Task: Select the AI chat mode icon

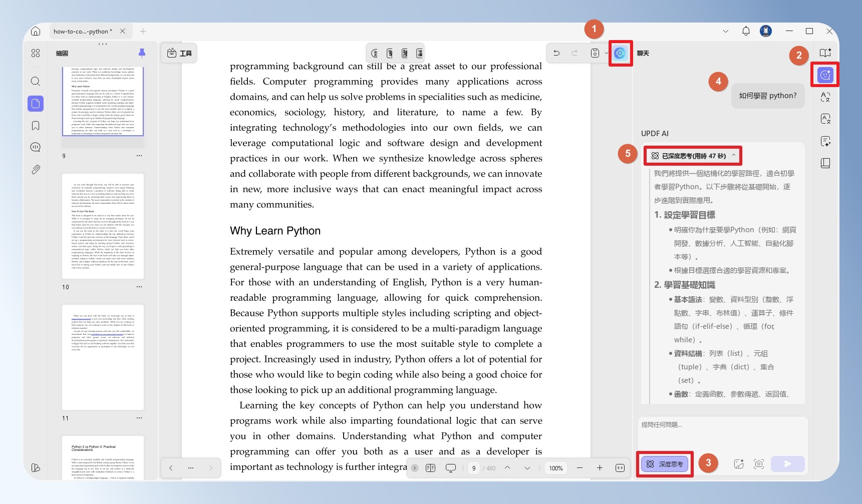Action: pos(825,75)
